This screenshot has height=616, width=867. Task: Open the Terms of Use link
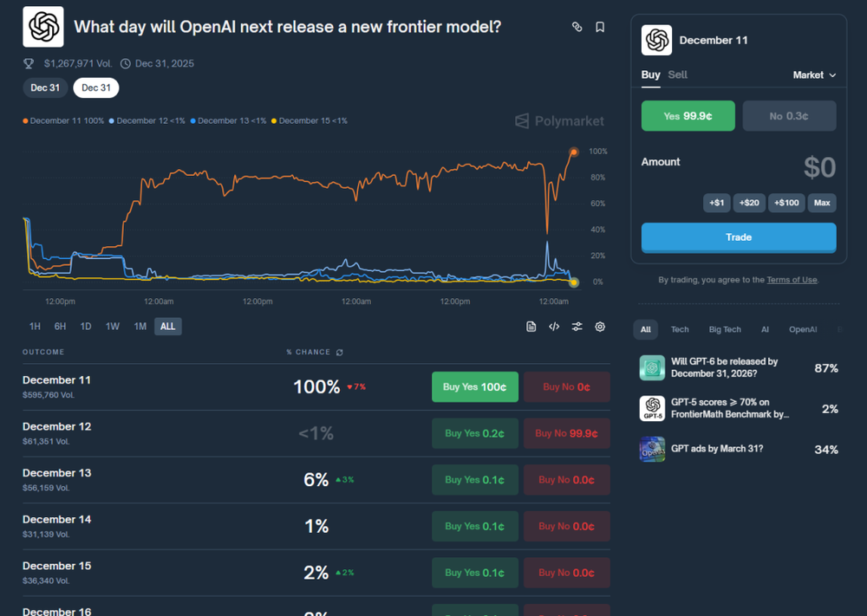792,280
